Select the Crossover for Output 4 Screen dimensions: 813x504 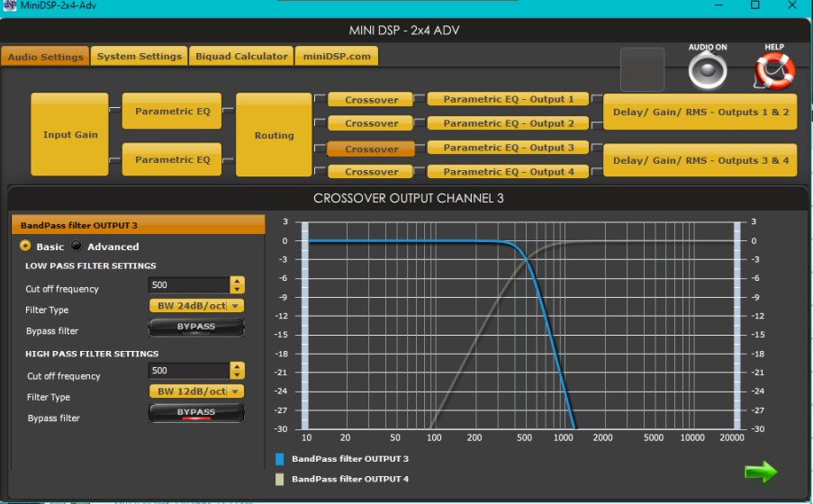point(371,172)
